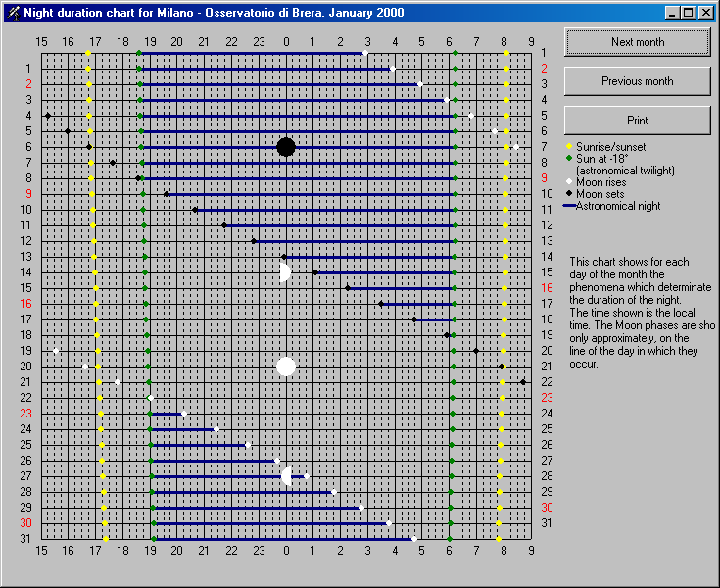
Task: Click the moonrise marker on day 2 row
Action: (420, 84)
